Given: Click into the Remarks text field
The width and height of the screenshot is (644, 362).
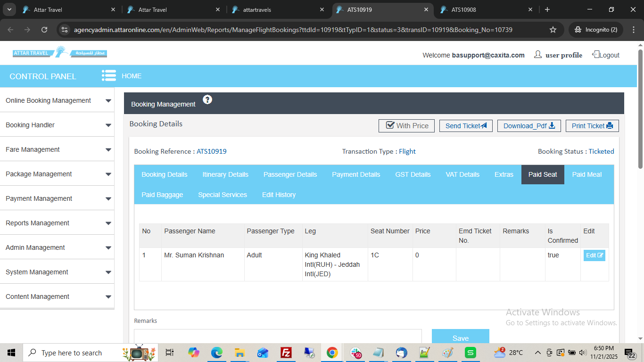Looking at the screenshot, I should (x=278, y=336).
